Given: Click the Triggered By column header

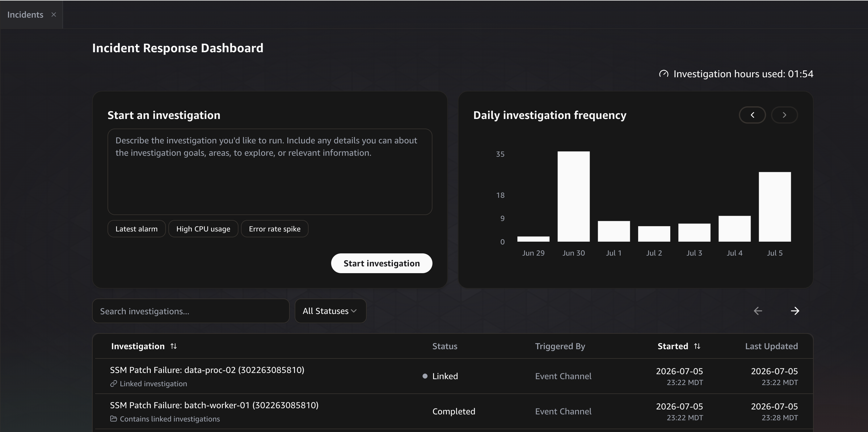Looking at the screenshot, I should 560,346.
